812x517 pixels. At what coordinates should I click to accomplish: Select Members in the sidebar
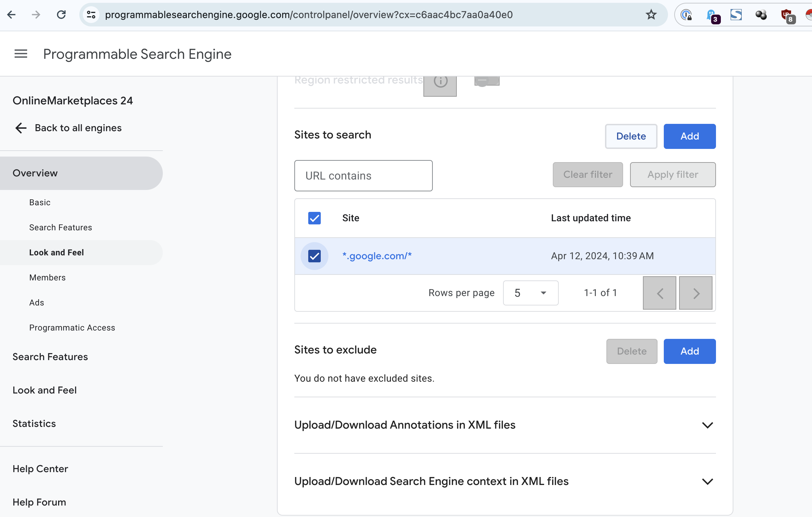pyautogui.click(x=47, y=277)
